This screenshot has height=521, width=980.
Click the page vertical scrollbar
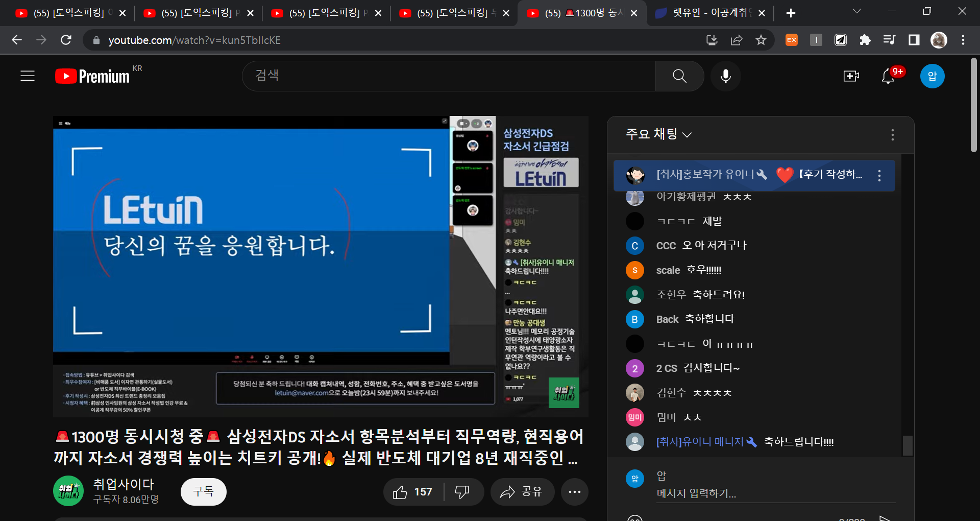(973, 105)
